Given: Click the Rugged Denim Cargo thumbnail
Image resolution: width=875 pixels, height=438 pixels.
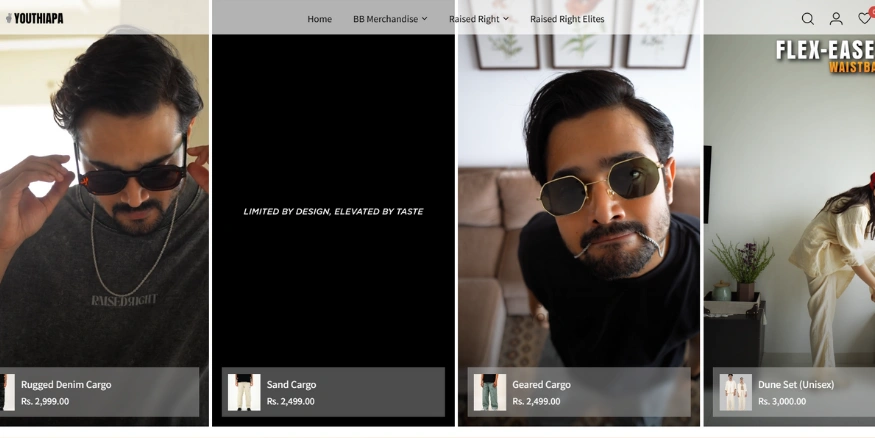Looking at the screenshot, I should point(8,392).
